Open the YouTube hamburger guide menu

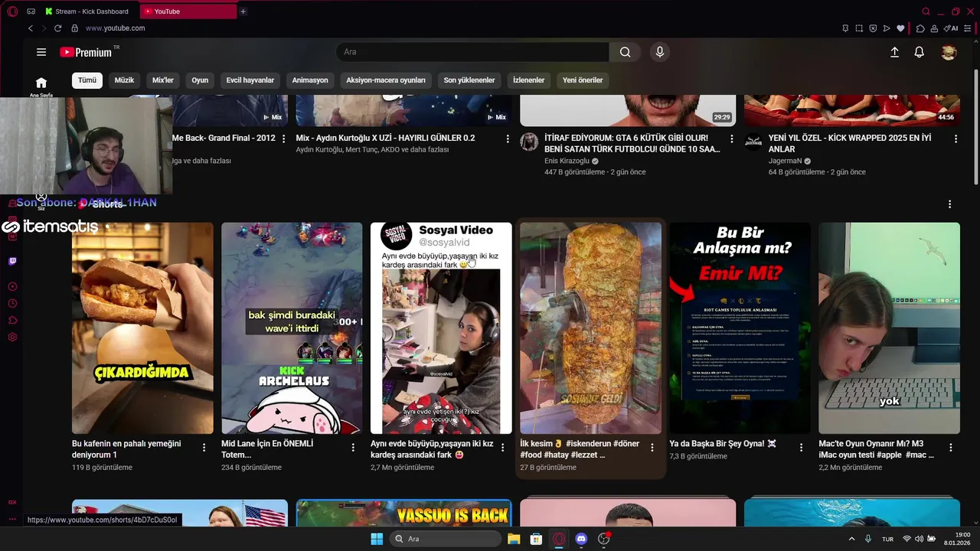(x=41, y=52)
